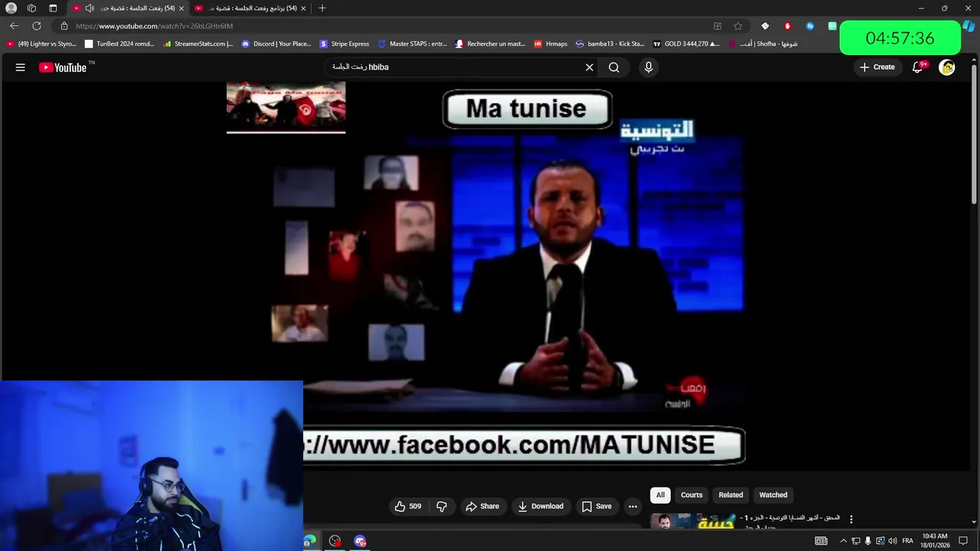
Task: Open the clock showing 10:43 AM
Action: 936,541
